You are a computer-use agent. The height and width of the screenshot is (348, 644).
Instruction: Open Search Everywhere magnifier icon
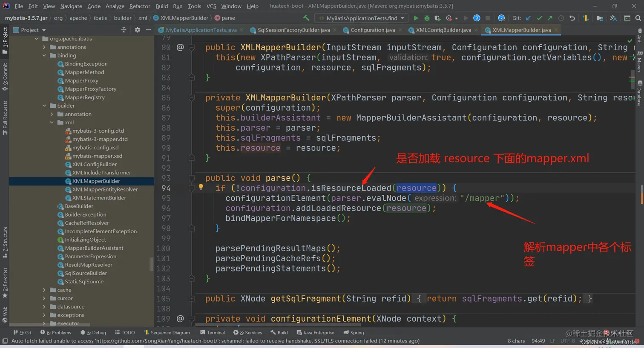point(638,18)
